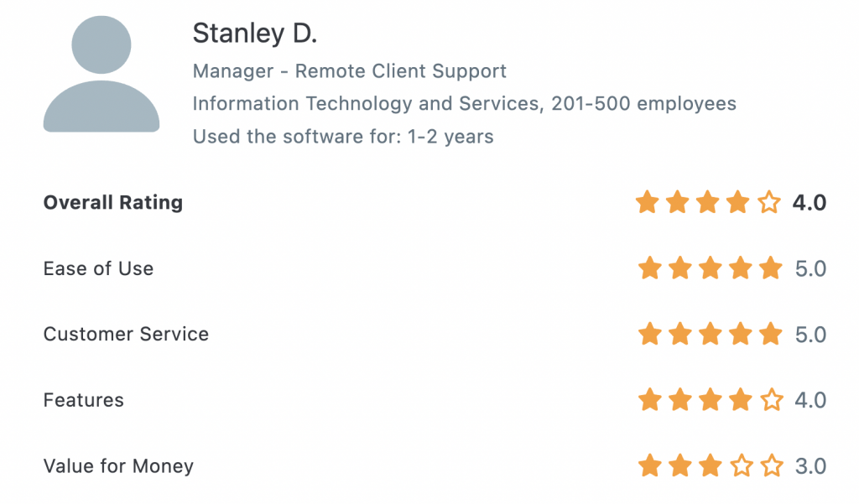Click Information Technology and Services text
This screenshot has width=859, height=504.
(x=366, y=103)
